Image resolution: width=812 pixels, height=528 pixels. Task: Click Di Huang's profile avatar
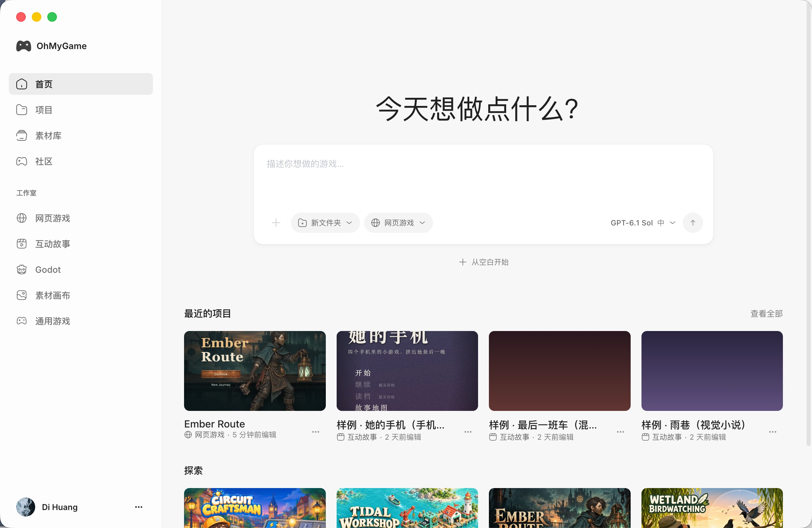[x=26, y=507]
